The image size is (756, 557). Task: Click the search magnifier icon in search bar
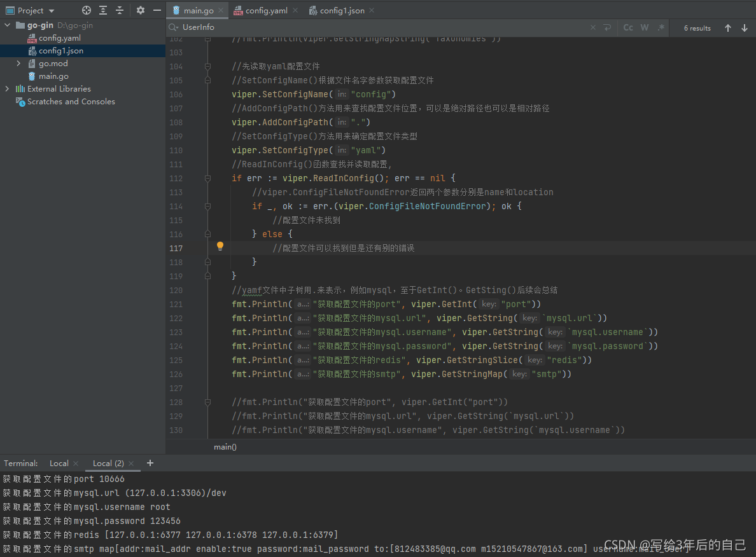[172, 27]
